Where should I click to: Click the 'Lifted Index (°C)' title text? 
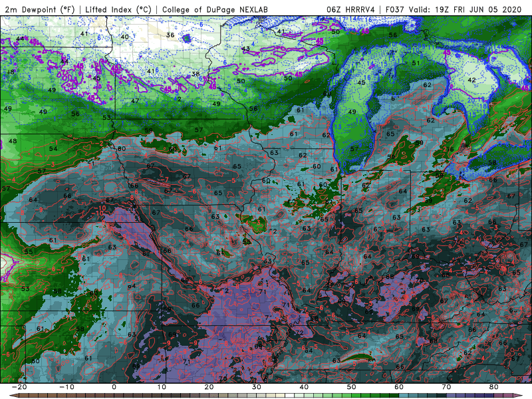118,9
